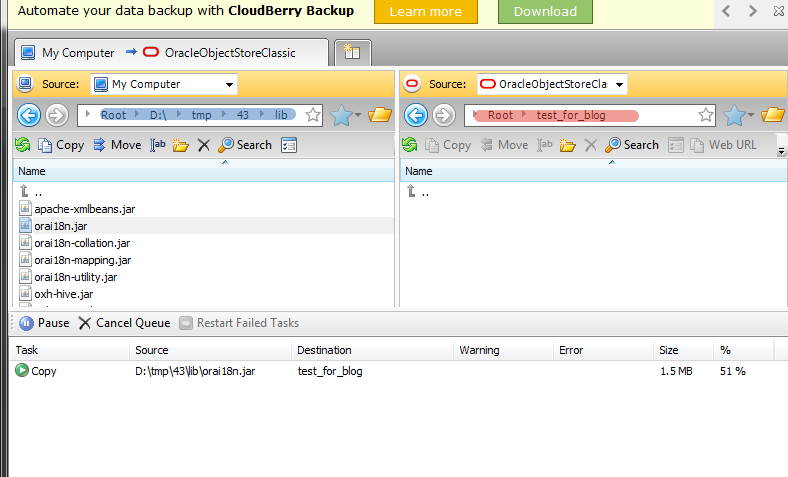Open the right Source OracleObjectStoreClassic dropdown
Screen dimensions: 788x477
[552, 84]
